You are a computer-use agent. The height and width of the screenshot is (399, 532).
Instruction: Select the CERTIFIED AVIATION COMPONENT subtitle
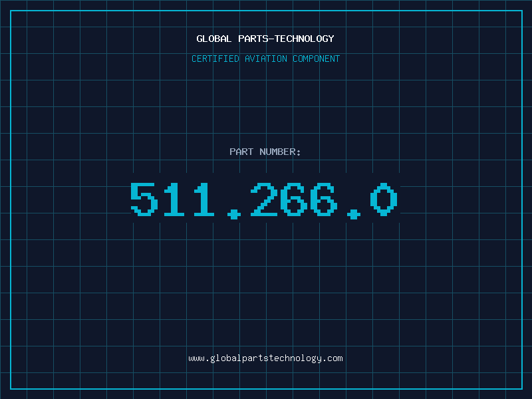click(x=265, y=59)
